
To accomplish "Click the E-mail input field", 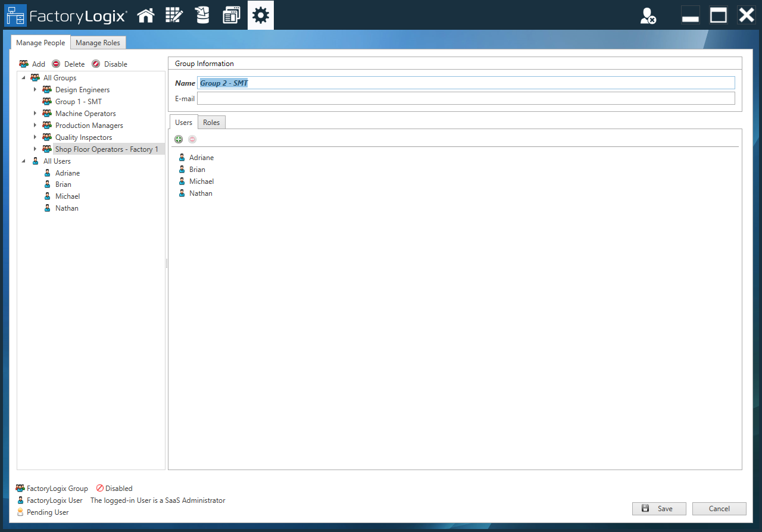I will coord(466,98).
